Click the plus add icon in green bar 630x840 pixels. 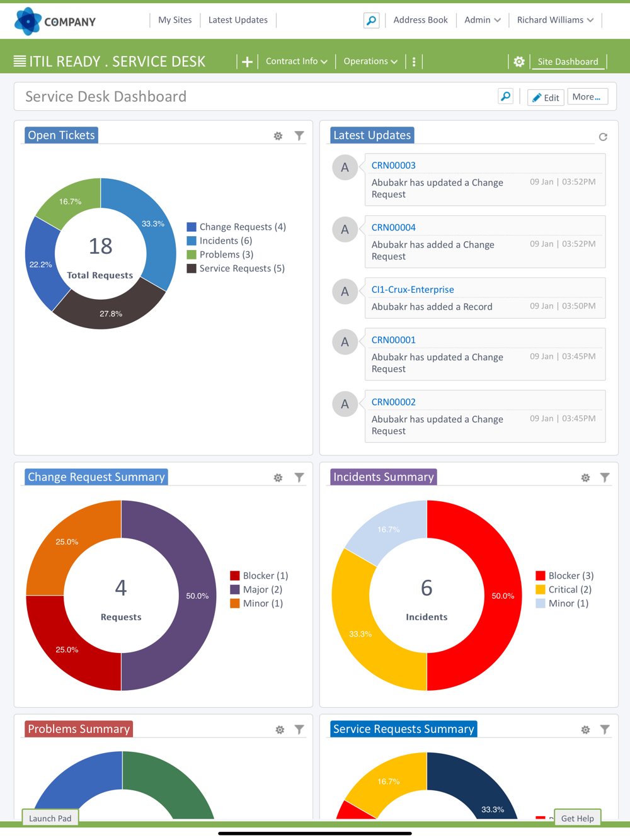pos(247,62)
